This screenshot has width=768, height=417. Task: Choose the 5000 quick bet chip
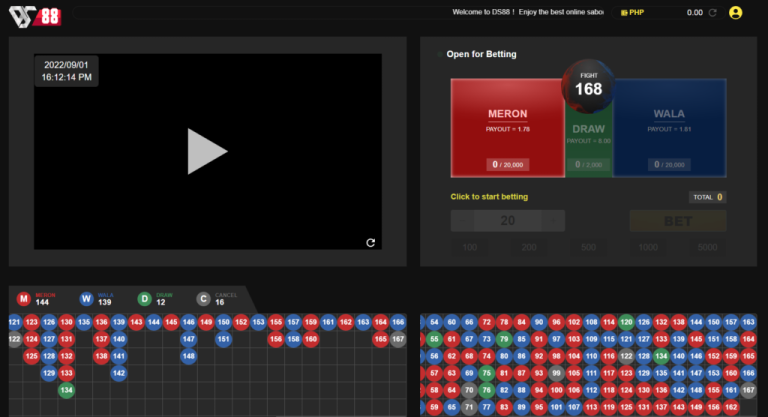coord(707,247)
